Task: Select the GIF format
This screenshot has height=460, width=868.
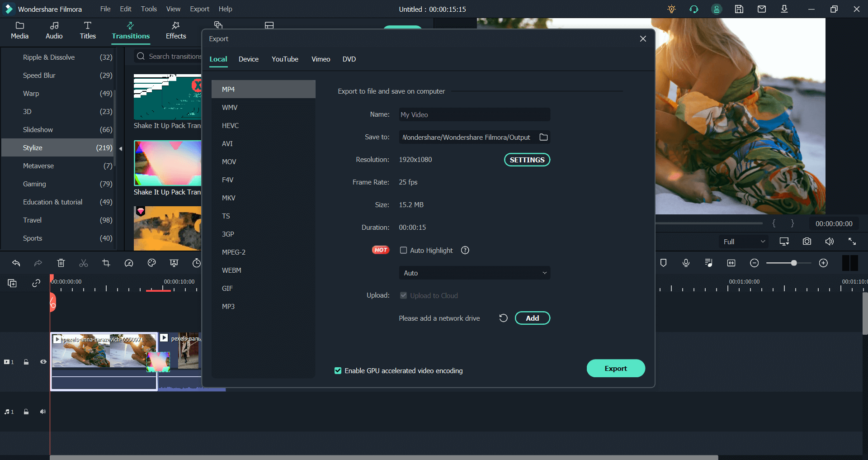Action: 264,288
